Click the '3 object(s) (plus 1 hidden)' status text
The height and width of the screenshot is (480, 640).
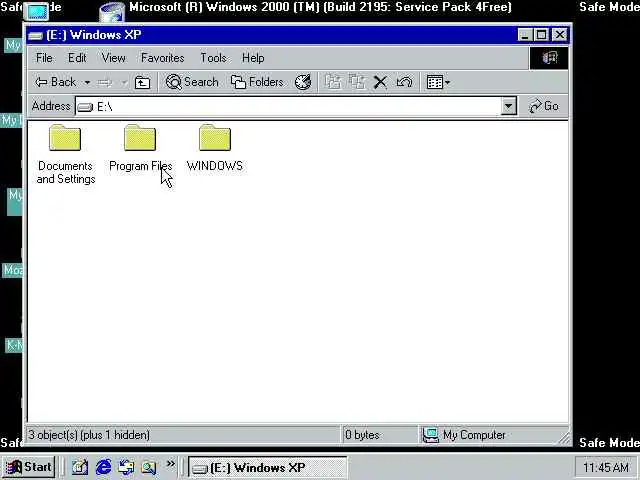pos(89,435)
